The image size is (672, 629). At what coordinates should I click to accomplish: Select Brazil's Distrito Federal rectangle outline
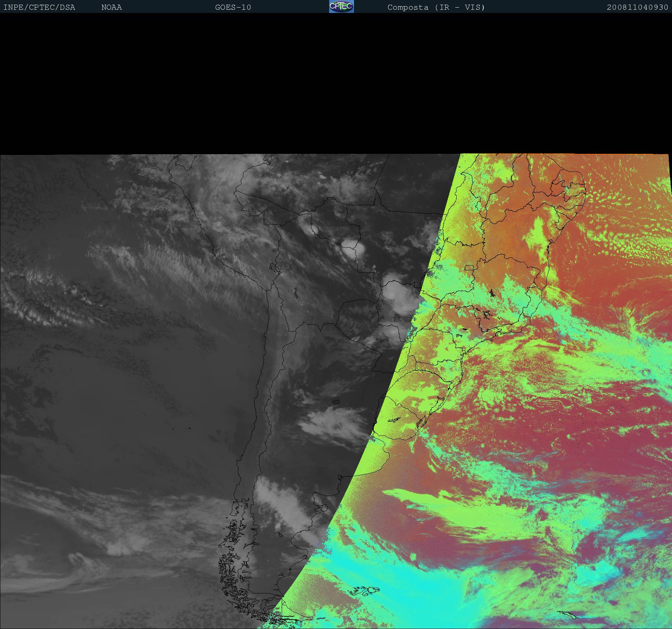[469, 267]
